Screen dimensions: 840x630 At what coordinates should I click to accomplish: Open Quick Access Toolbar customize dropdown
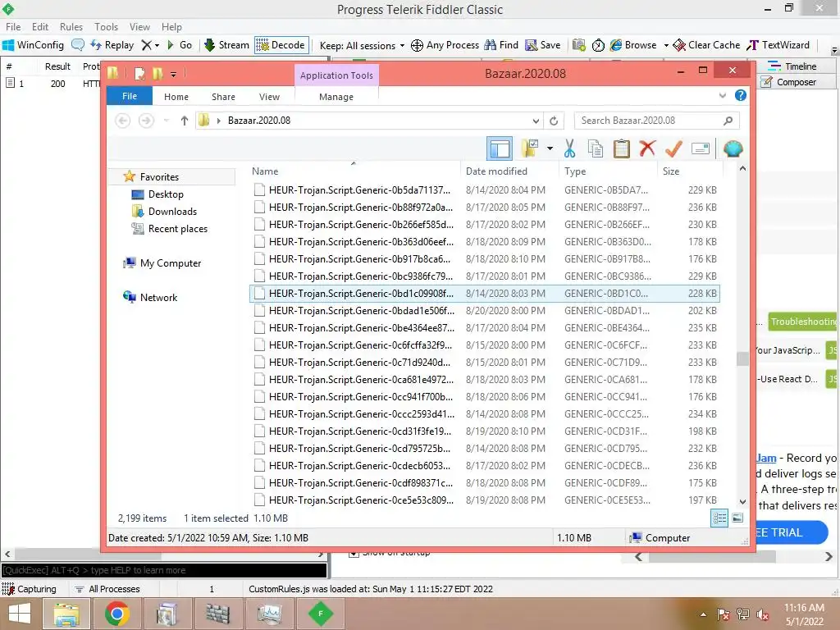(173, 74)
